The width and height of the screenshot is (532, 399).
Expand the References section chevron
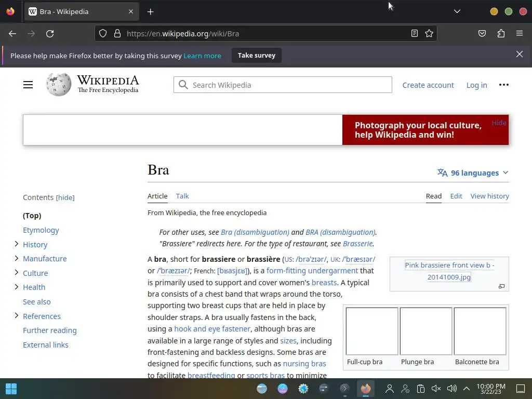click(x=16, y=315)
